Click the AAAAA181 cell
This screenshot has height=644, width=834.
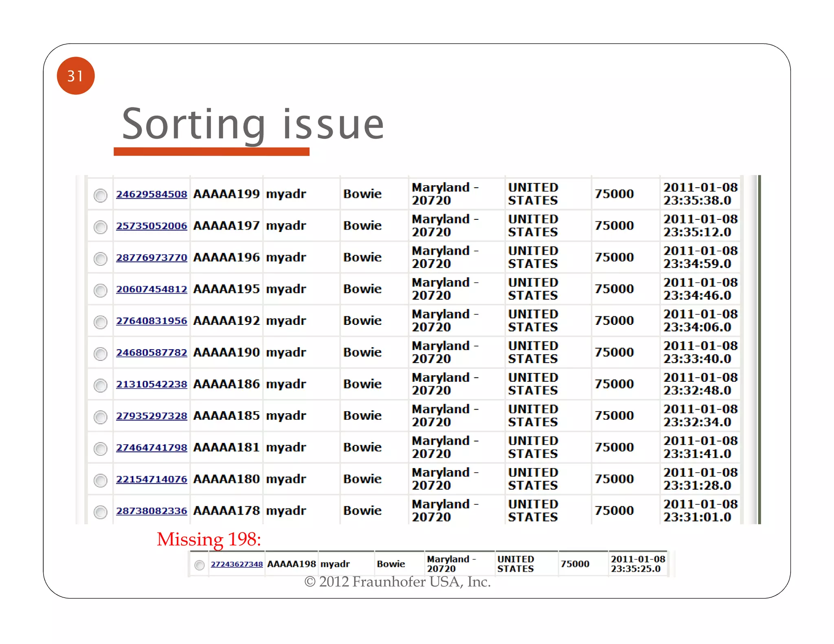click(226, 447)
